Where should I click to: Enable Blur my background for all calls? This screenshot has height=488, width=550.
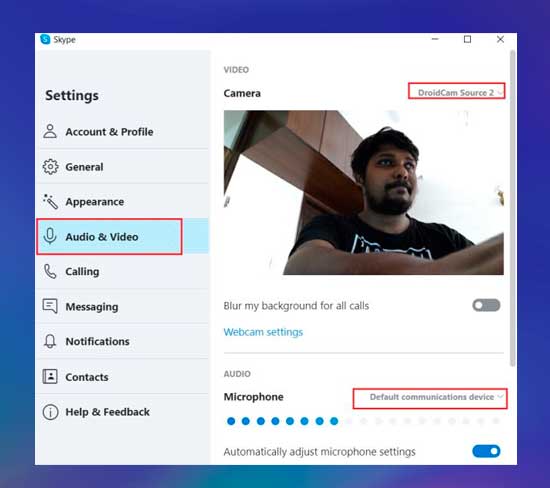[486, 305]
